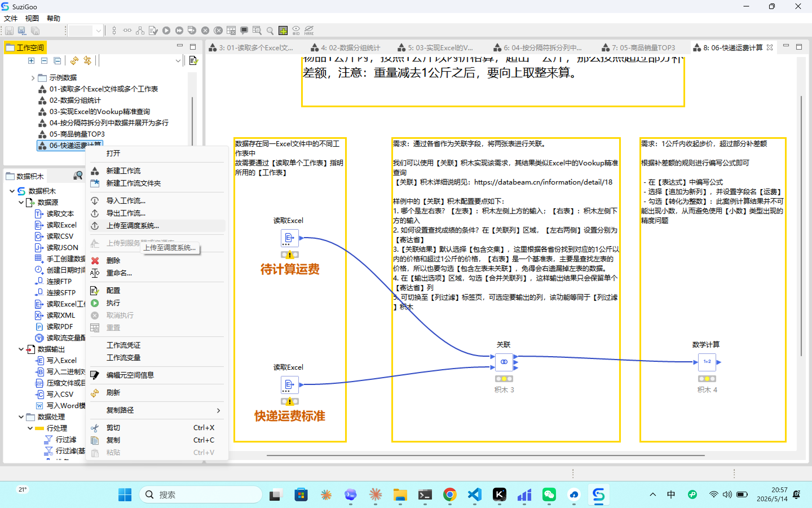Close the 8: 06-快递运费计算 tab
The width and height of the screenshot is (812, 508).
770,48
